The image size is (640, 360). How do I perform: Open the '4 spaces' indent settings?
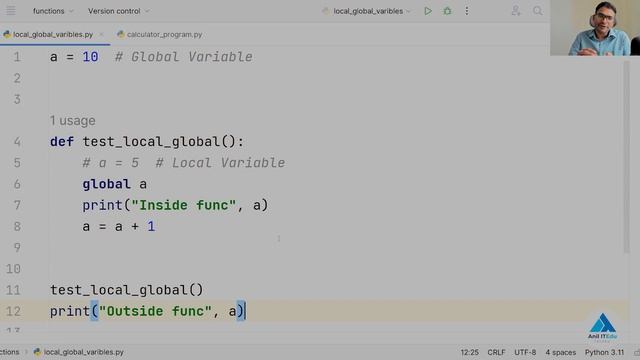[560, 352]
